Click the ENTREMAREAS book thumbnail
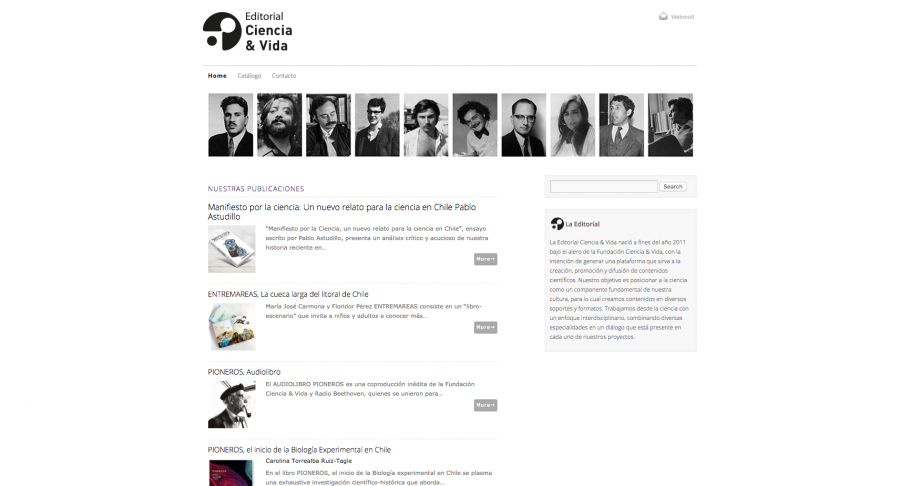Viewport: 900px width, 486px height. pos(231,326)
